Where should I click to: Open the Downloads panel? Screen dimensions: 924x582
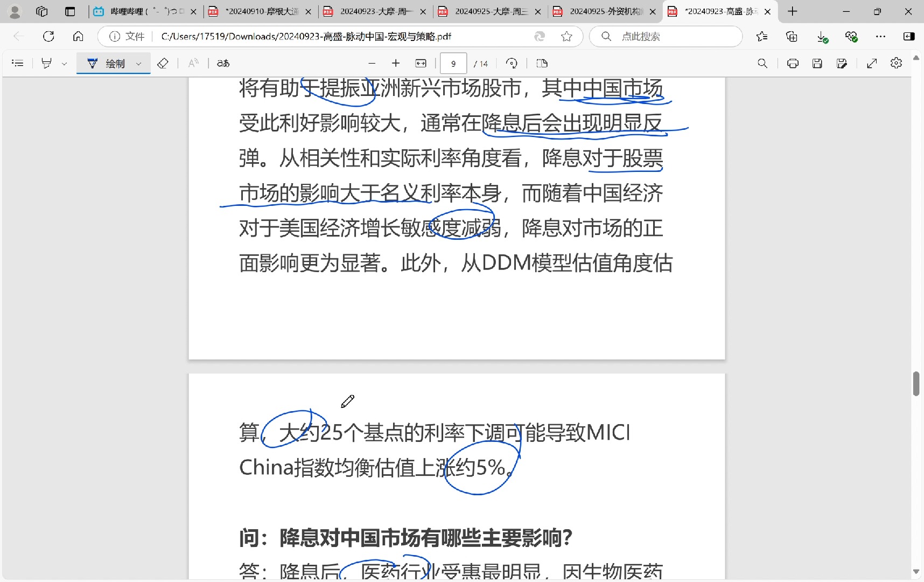[x=822, y=36]
